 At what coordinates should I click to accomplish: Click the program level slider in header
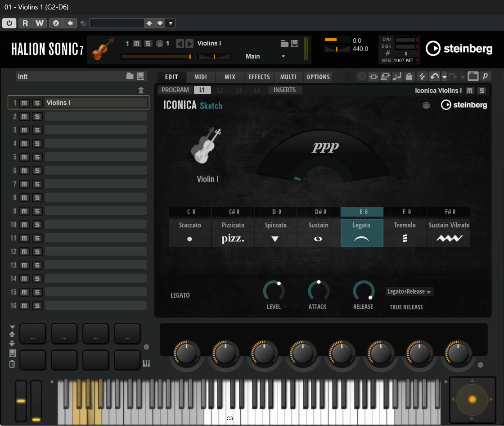pos(156,57)
